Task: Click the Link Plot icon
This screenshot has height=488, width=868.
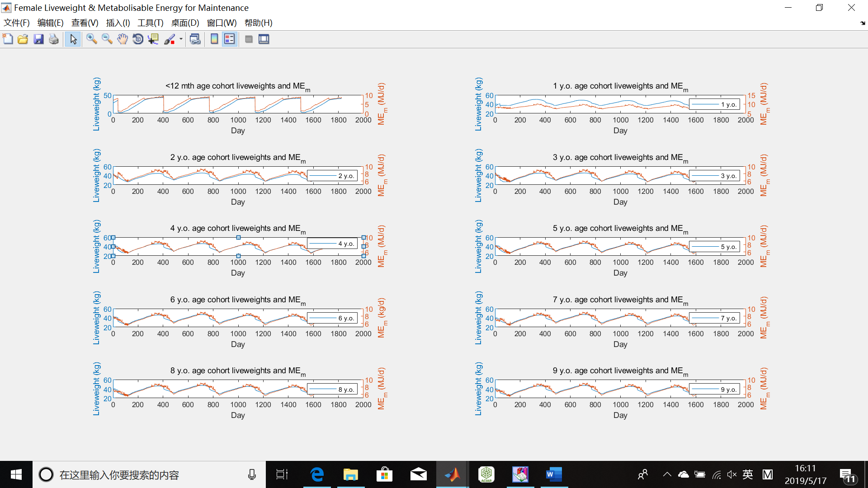Action: tap(195, 39)
